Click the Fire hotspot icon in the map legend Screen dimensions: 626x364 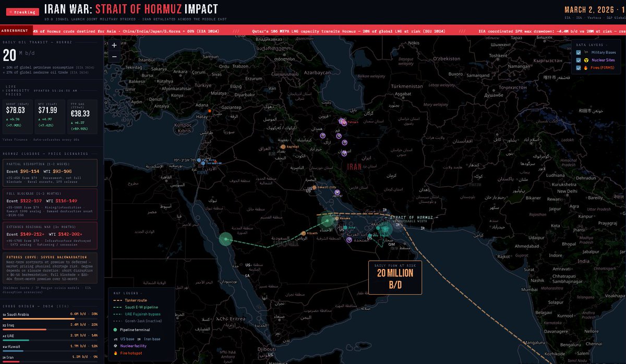[115, 353]
